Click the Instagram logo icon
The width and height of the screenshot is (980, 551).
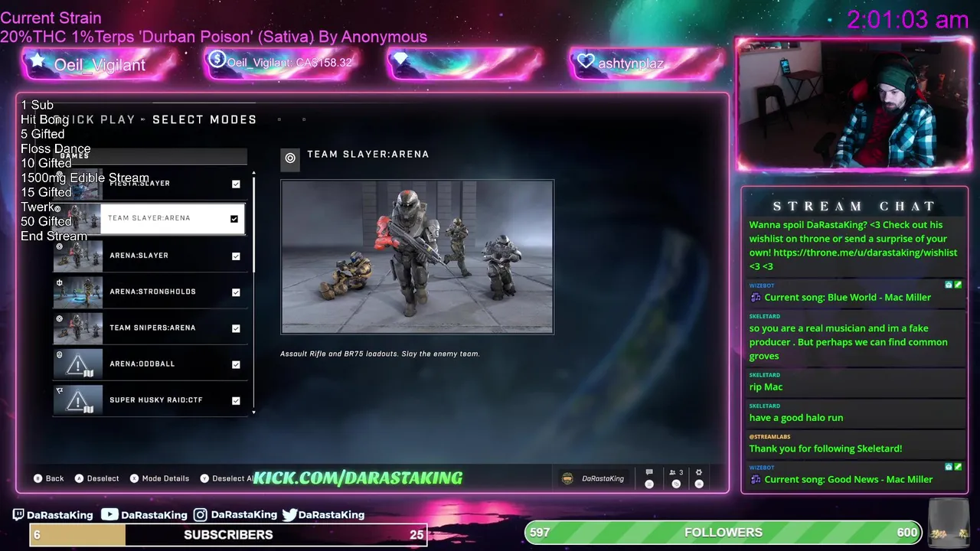point(200,515)
